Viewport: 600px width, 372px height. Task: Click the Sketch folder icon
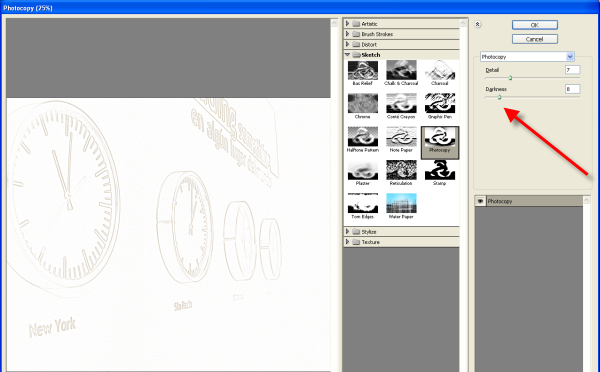(x=356, y=55)
